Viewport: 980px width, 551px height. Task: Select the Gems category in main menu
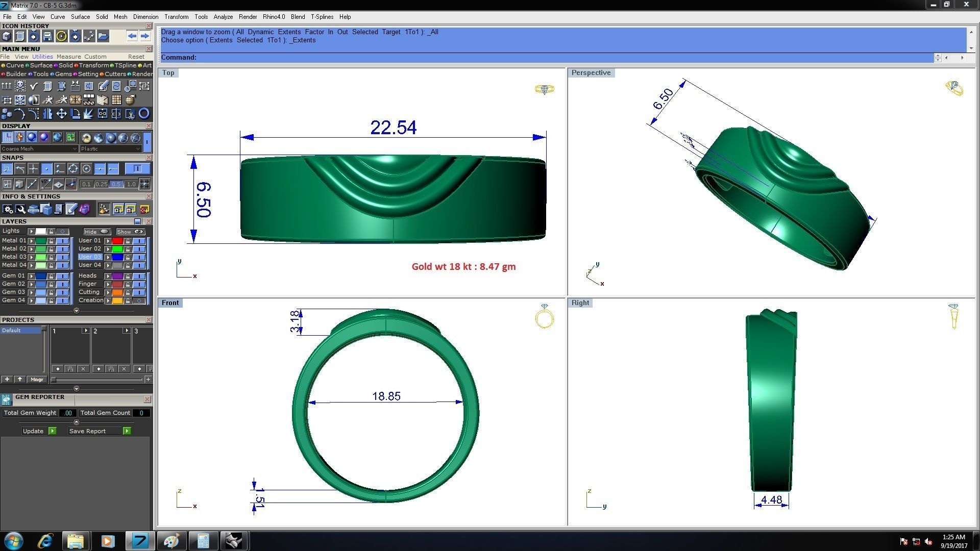click(x=63, y=74)
